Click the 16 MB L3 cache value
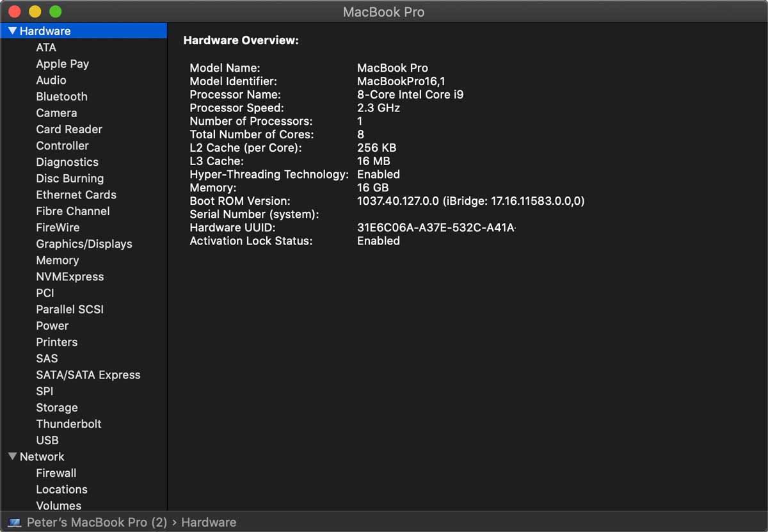Viewport: 768px width, 532px height. click(x=373, y=161)
